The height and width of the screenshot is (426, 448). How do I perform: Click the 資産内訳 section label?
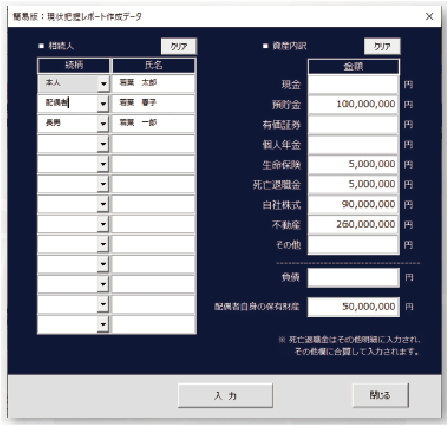(x=289, y=46)
